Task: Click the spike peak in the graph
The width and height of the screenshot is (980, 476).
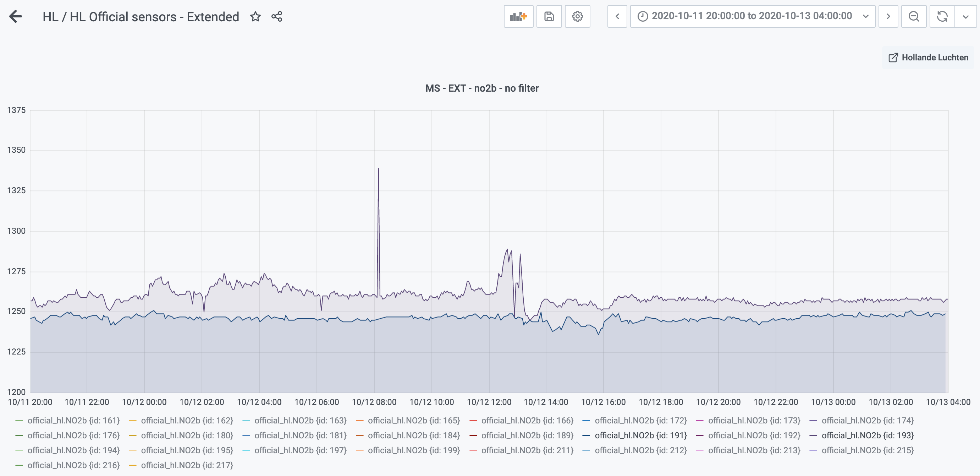Action: [x=378, y=169]
